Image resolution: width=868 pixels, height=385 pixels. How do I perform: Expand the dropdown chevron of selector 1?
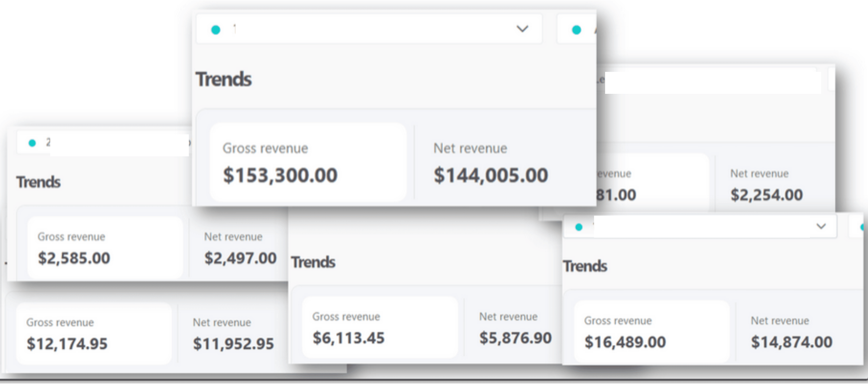pos(522,29)
